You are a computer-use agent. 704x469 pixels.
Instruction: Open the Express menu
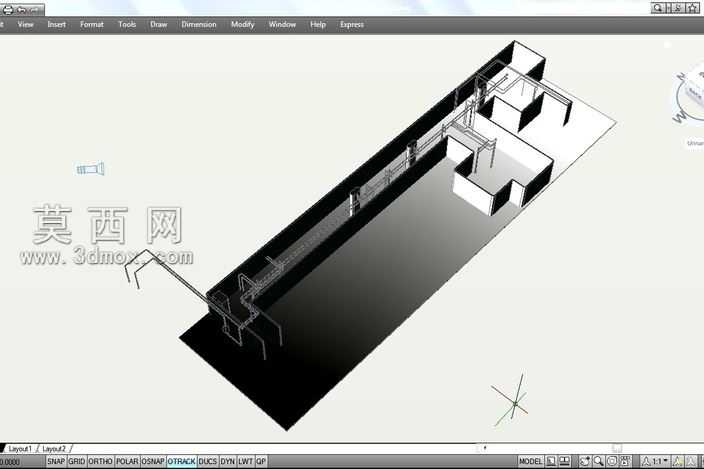pos(352,25)
